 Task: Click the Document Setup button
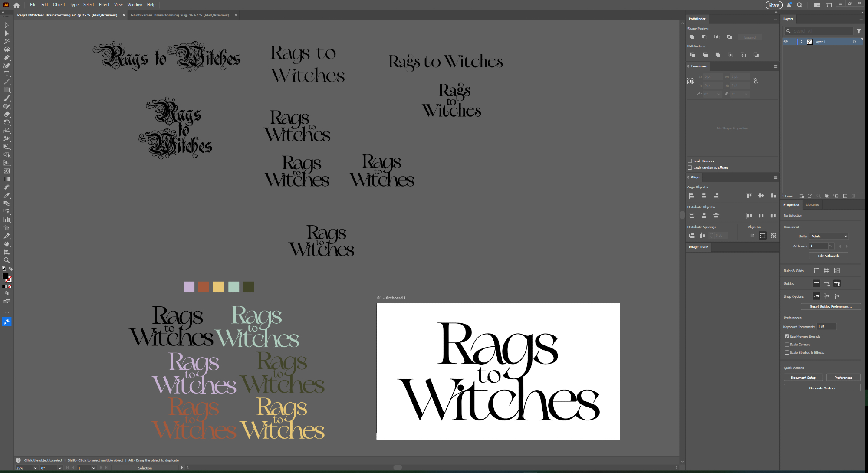[x=803, y=378]
